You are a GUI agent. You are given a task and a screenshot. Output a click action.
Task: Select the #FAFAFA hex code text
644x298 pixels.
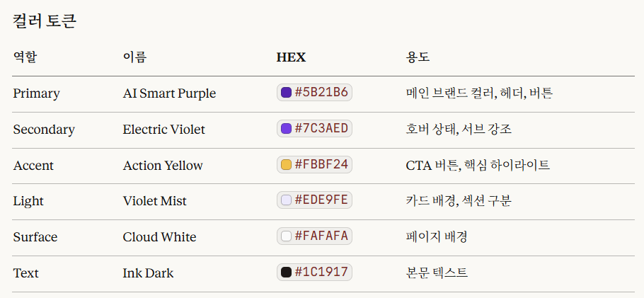321,236
